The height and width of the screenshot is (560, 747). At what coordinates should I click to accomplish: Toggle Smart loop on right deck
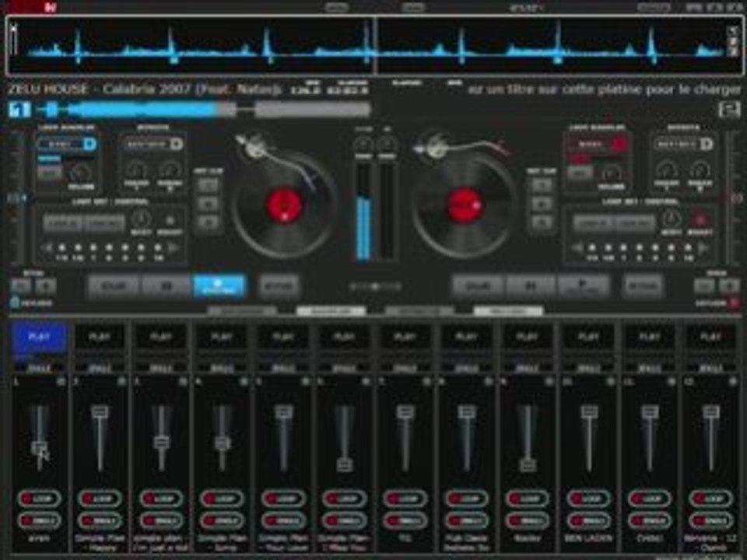700,221
